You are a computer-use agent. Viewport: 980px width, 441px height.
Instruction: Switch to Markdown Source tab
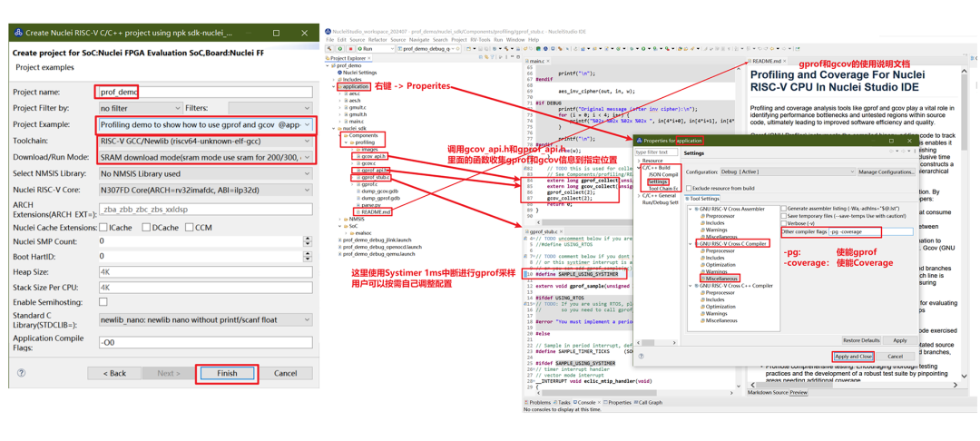click(x=768, y=392)
